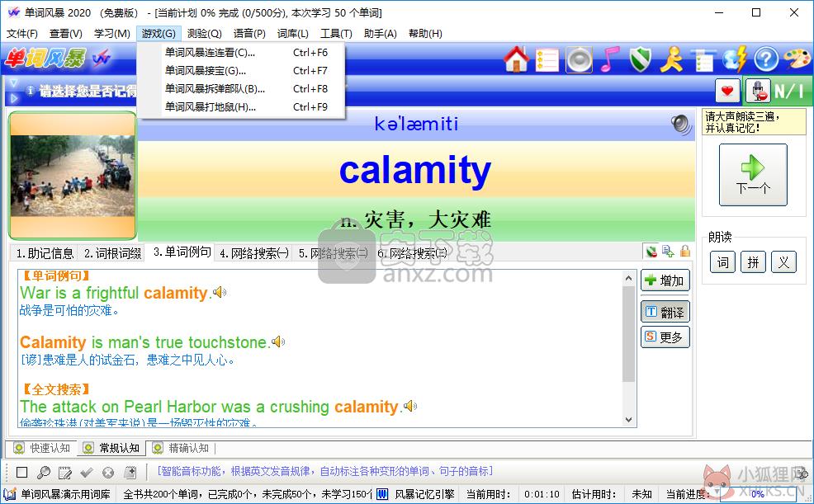This screenshot has width=814, height=504.
Task: Open the 助手(A) menu
Action: tap(381, 34)
